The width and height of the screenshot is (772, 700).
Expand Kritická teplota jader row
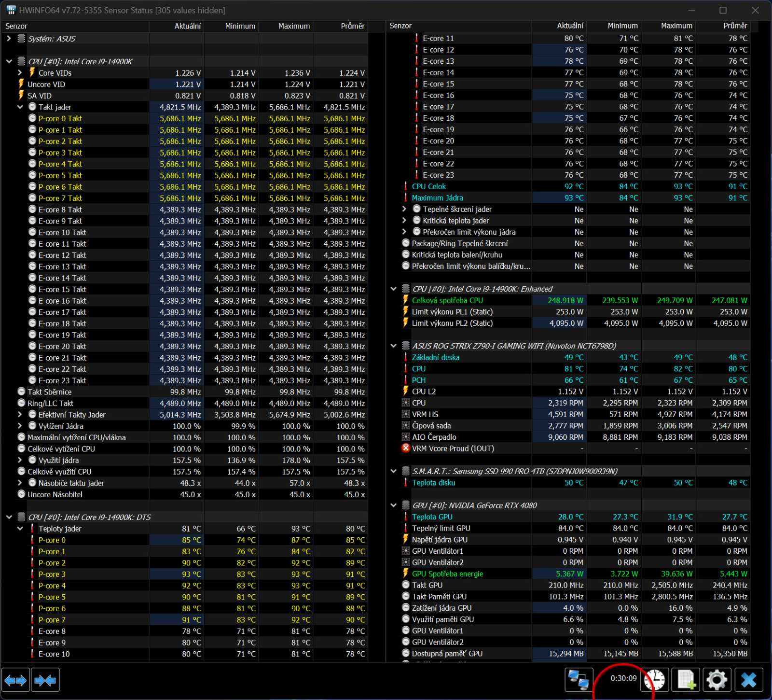click(404, 221)
